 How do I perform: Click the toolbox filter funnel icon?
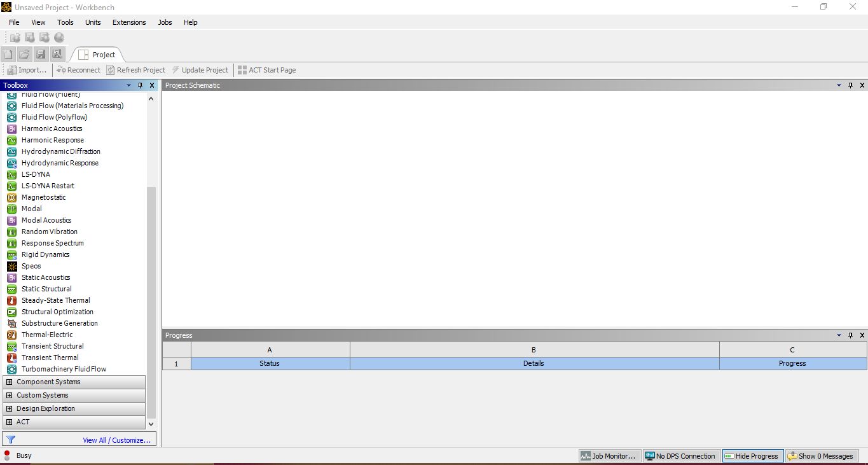(x=10, y=439)
